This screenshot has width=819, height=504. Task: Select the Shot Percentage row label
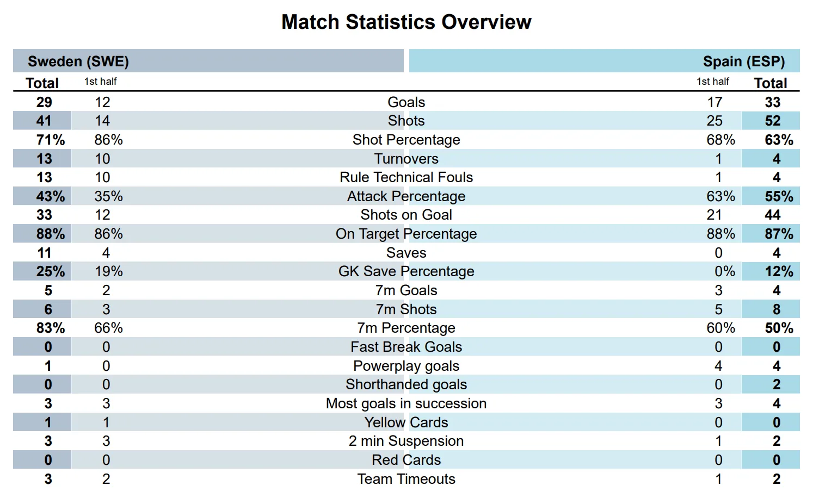(406, 140)
